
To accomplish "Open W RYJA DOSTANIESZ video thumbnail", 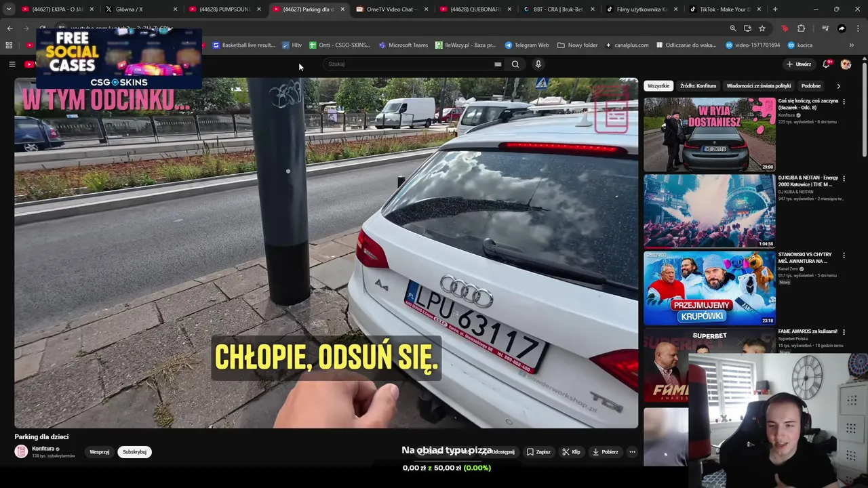I will pos(709,135).
